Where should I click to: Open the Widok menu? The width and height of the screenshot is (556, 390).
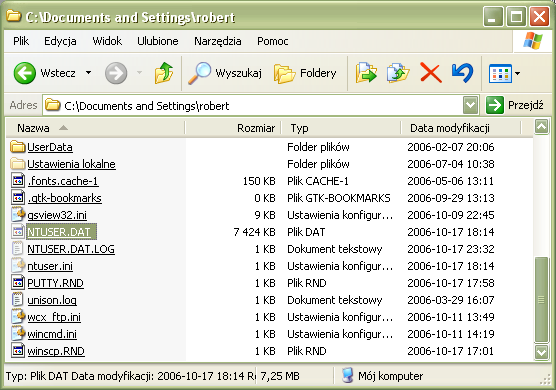coord(107,41)
